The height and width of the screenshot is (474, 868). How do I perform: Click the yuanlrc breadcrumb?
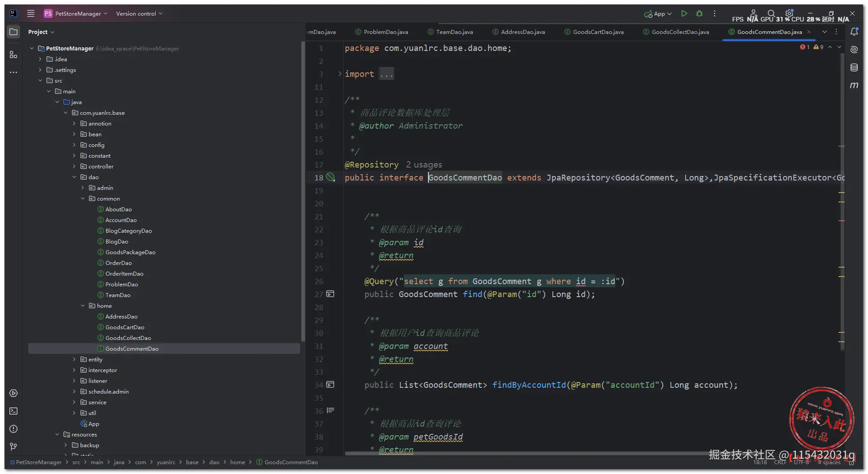[x=166, y=462]
